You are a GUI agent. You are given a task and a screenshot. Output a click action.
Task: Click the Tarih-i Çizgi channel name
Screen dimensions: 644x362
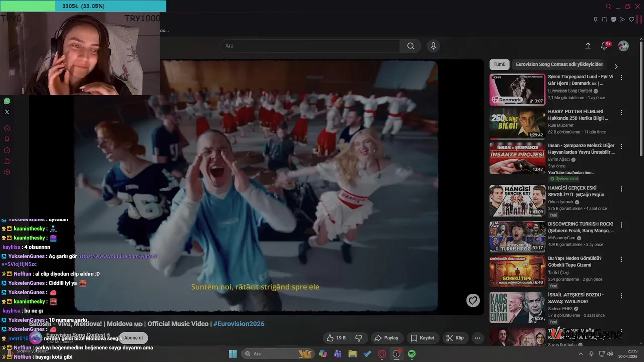click(559, 272)
